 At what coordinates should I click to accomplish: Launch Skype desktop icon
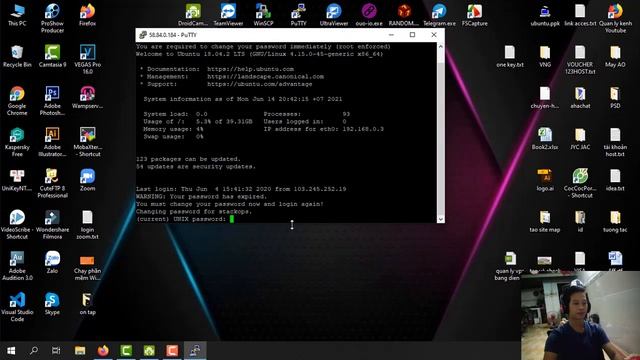point(52,304)
